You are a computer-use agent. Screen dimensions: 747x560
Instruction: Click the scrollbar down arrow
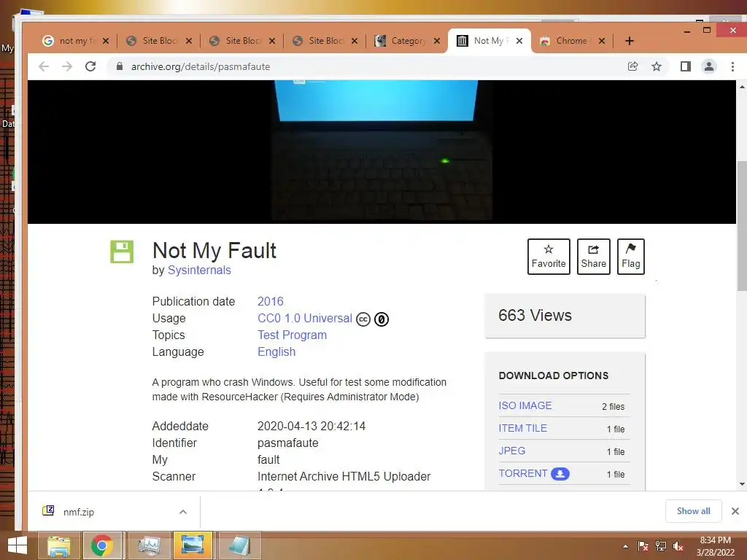pos(742,484)
